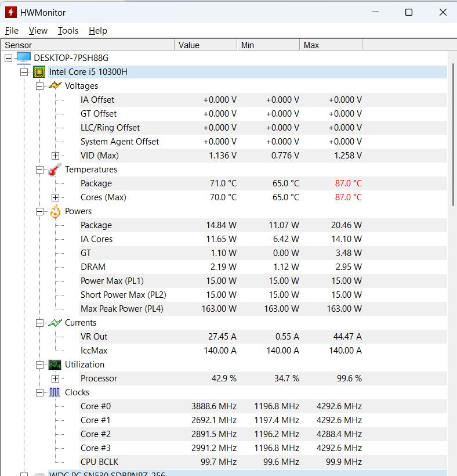This screenshot has height=476, width=457.
Task: Select the DESKTOP-7PSH88G computer icon
Action: click(24, 57)
